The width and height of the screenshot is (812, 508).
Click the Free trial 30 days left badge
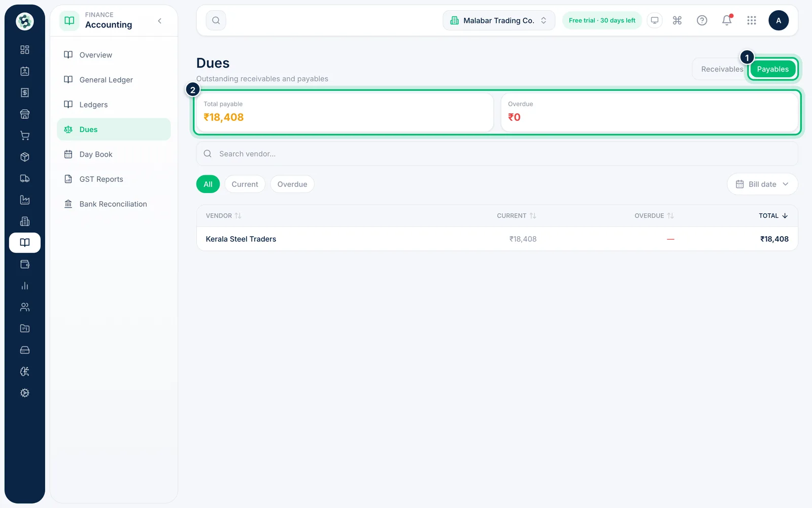[602, 20]
